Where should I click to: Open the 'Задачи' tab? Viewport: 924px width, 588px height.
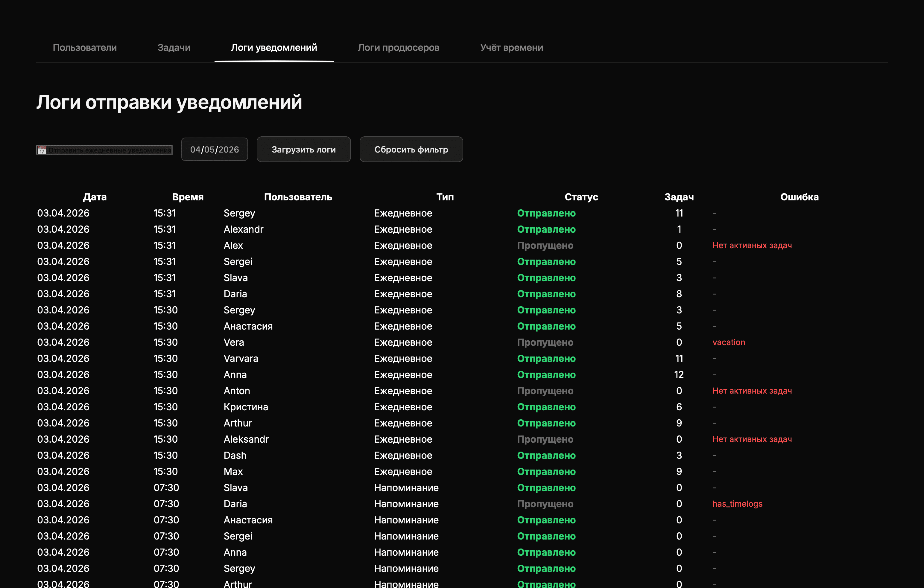point(174,48)
